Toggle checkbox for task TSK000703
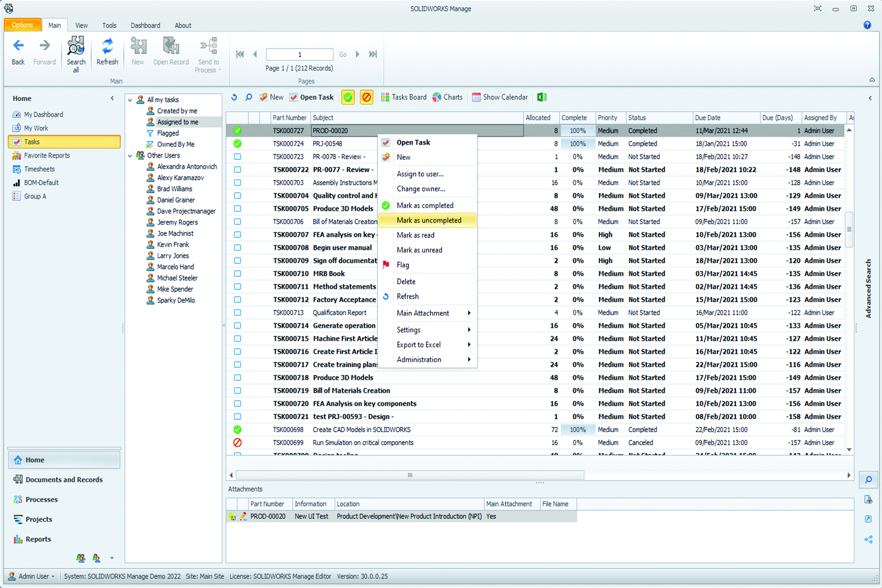The image size is (882, 588). [x=237, y=183]
